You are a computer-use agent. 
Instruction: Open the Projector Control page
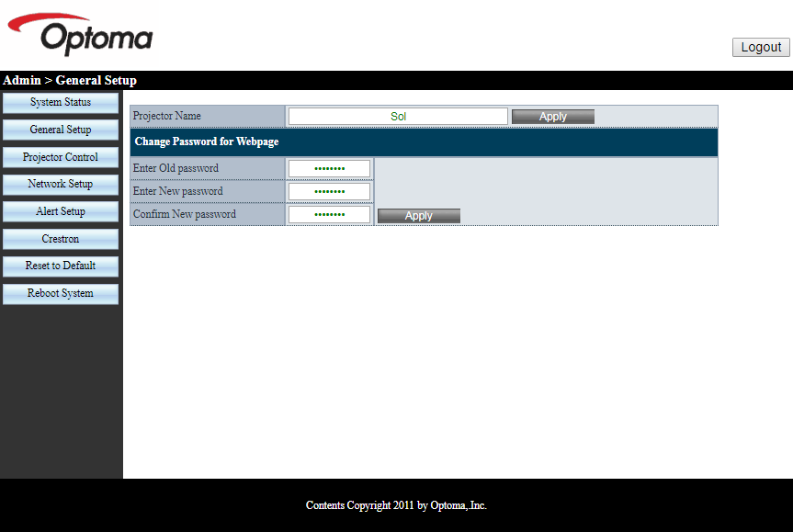(61, 157)
